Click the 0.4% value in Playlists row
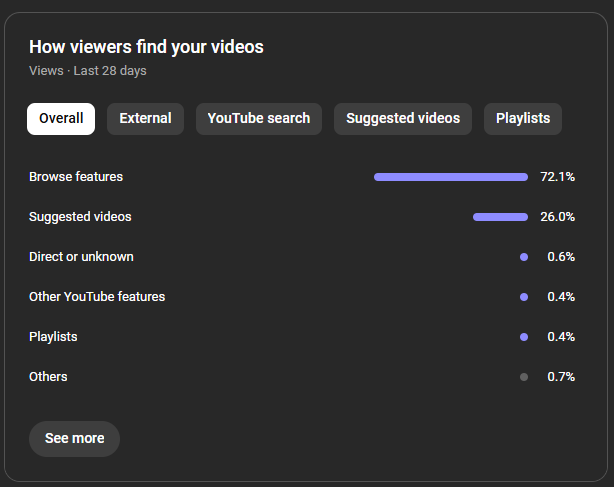The image size is (614, 487). [561, 337]
